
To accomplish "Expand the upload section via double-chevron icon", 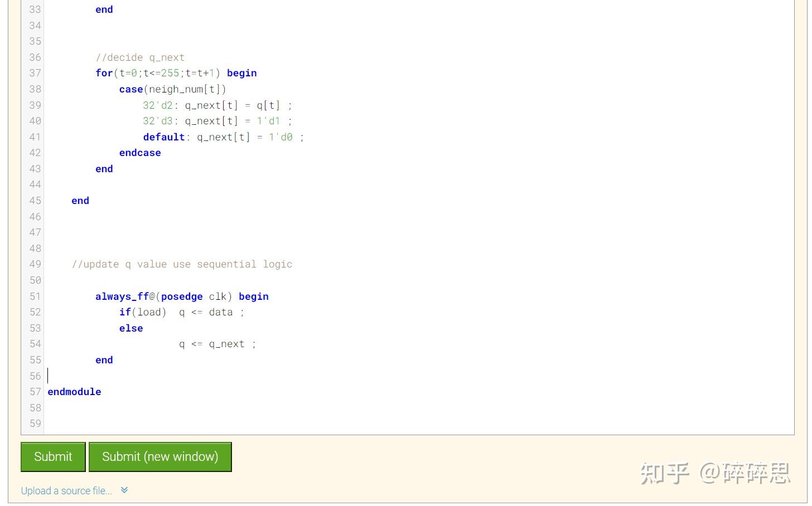I will tap(124, 490).
